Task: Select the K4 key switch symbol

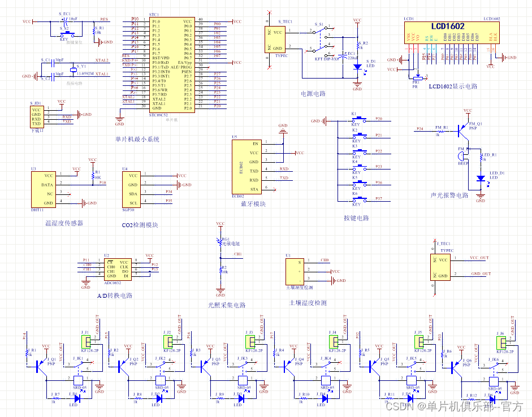Action: 359,168
